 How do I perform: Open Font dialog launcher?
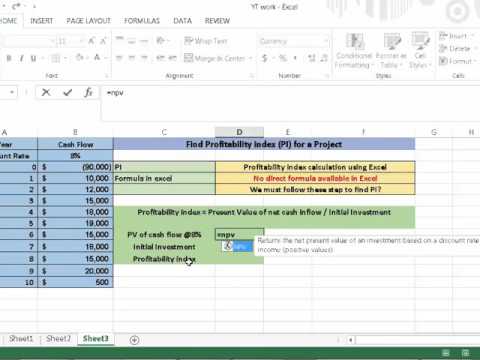click(107, 76)
